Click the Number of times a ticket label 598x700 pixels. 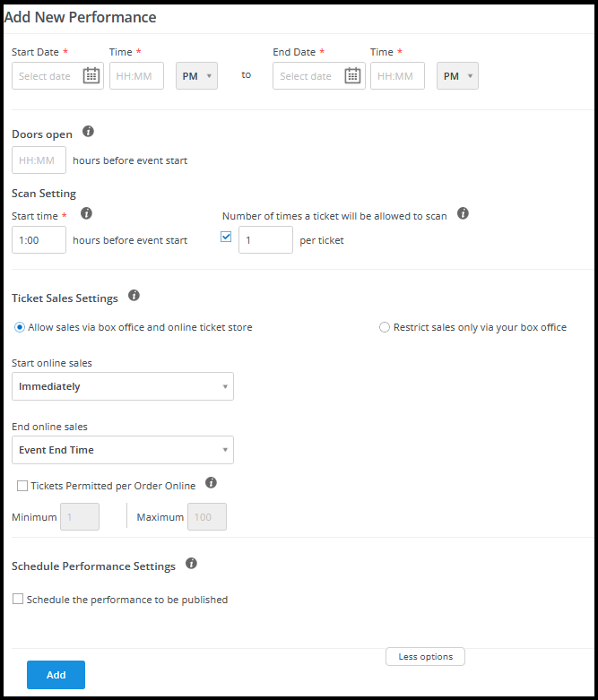[334, 216]
